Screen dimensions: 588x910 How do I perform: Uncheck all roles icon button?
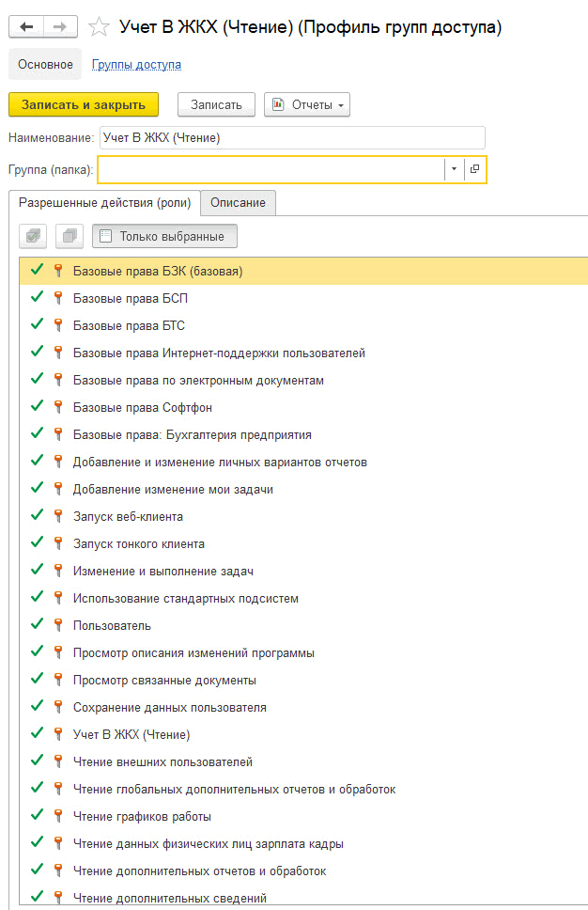(x=70, y=236)
